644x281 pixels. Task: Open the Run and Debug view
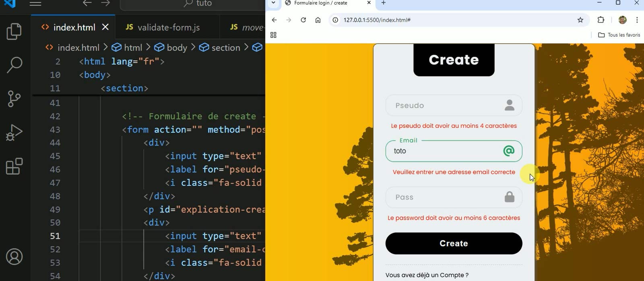point(14,132)
